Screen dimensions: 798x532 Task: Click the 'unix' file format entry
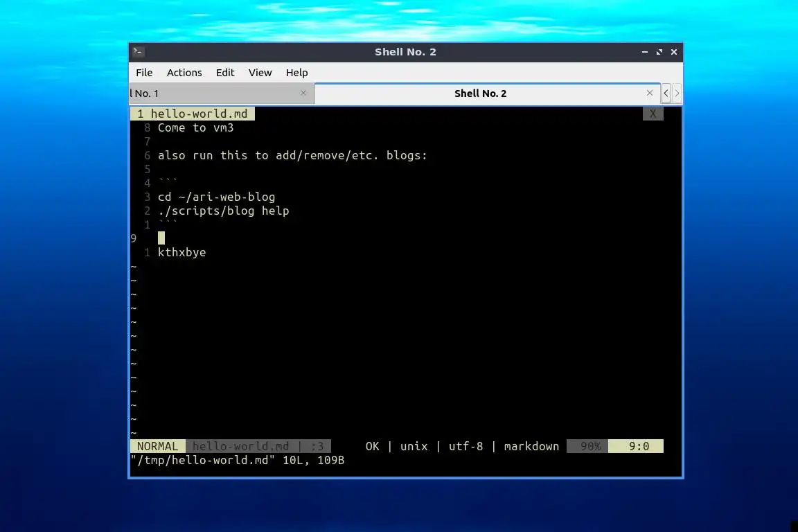coord(414,447)
